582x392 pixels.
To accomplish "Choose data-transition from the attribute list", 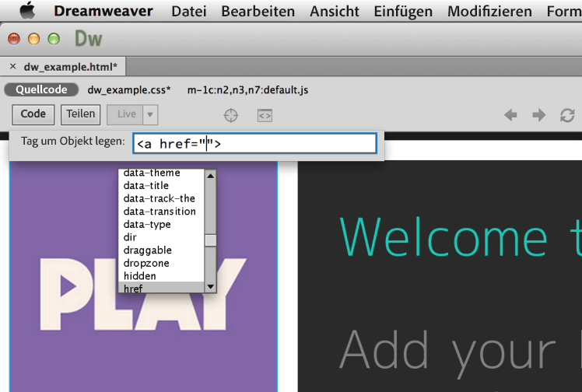I will click(x=161, y=212).
